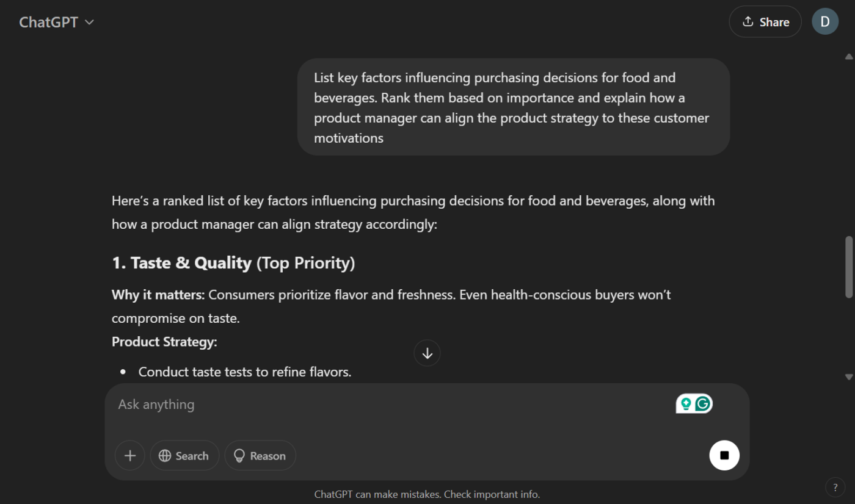Expand the ChatGPT model selector dropdown
The width and height of the screenshot is (855, 504).
coord(57,22)
